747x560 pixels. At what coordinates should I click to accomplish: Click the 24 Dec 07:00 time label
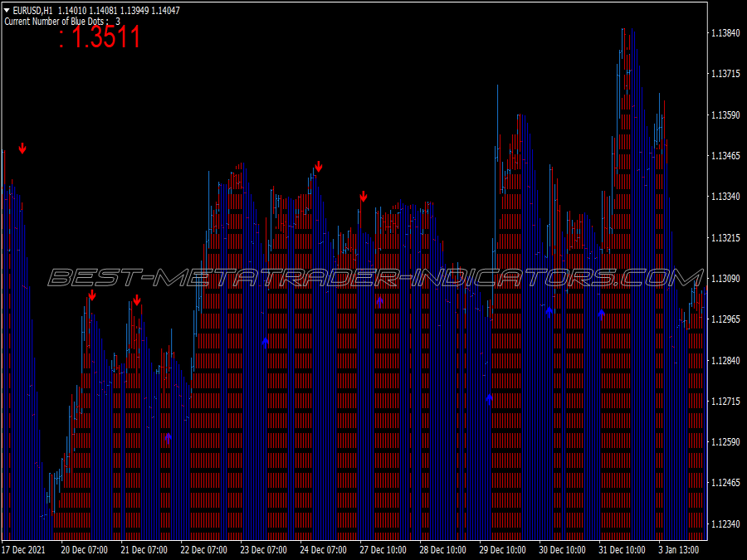click(323, 550)
